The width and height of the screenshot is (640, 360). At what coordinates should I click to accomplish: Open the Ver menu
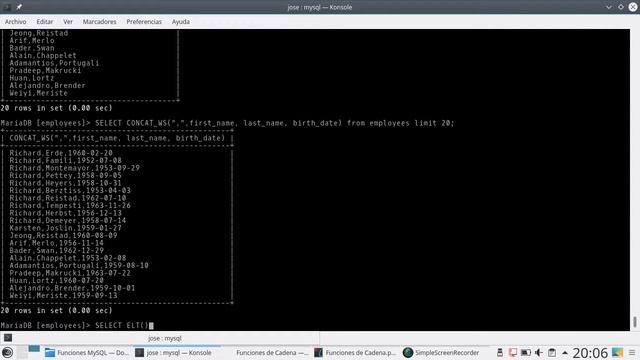pyautogui.click(x=68, y=22)
